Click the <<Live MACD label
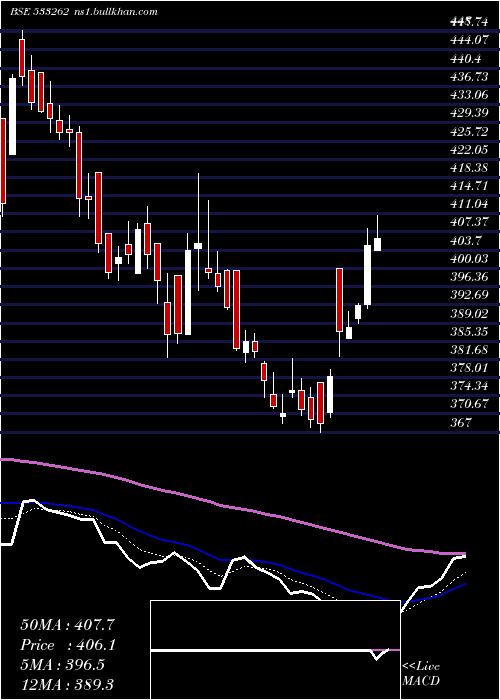 421,674
